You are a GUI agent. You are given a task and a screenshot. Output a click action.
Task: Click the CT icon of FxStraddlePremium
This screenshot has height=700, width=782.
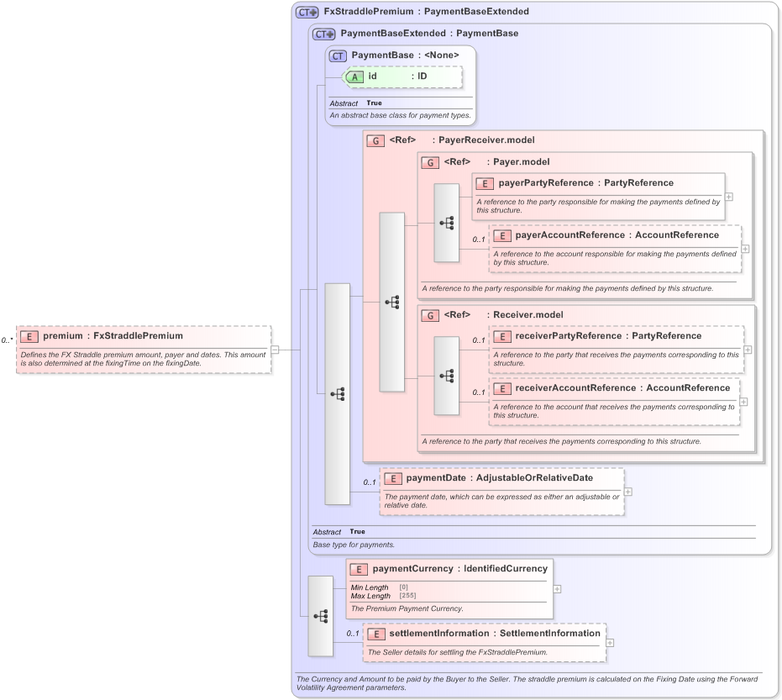(x=307, y=13)
